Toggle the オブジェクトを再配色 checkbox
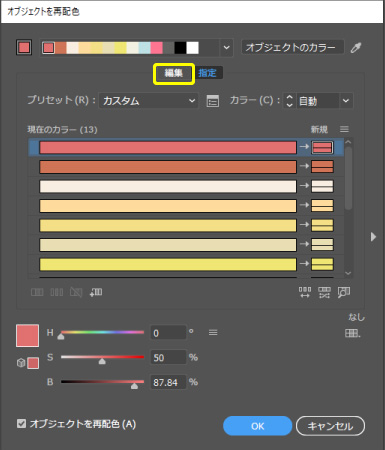 (x=22, y=424)
